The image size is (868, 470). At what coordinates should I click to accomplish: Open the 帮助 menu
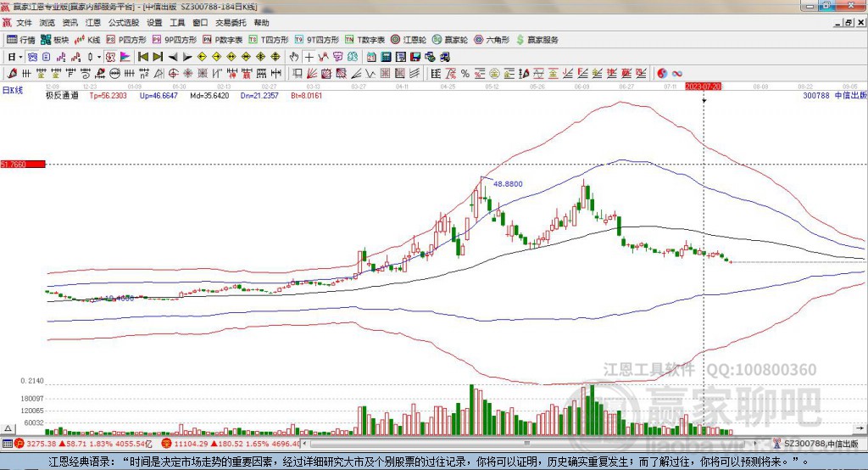pyautogui.click(x=261, y=23)
